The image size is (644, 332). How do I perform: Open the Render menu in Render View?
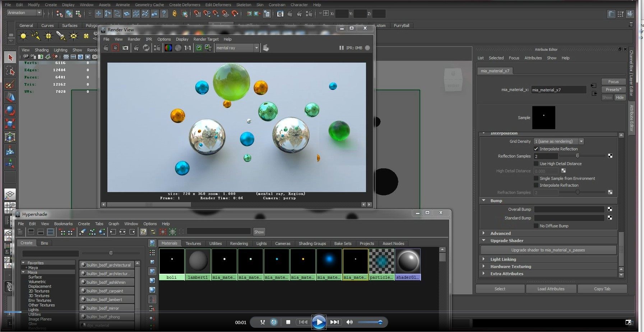pyautogui.click(x=134, y=39)
